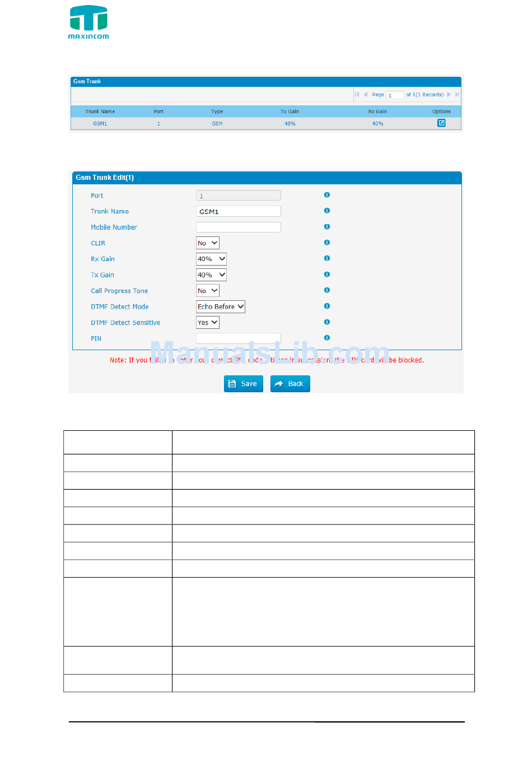532x767 pixels.
Task: Click the CLIR field label
Action: coord(98,243)
